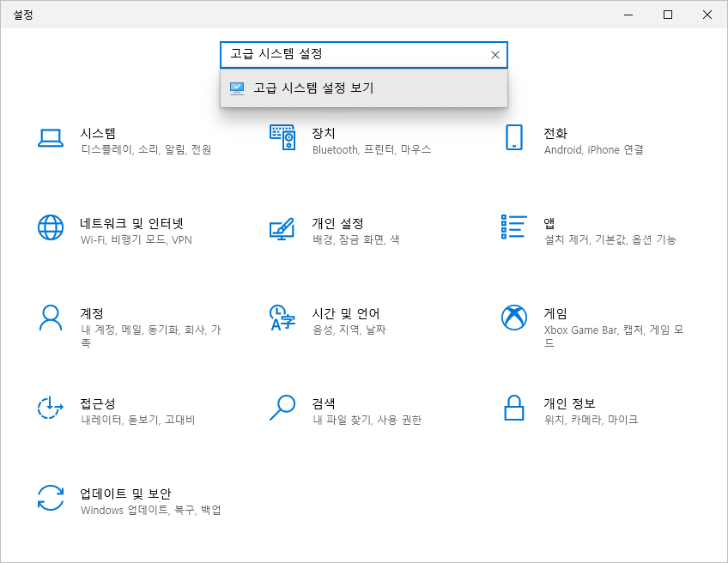Click the Android, iPhone 연결 description
The height and width of the screenshot is (563, 728).
coord(594,149)
